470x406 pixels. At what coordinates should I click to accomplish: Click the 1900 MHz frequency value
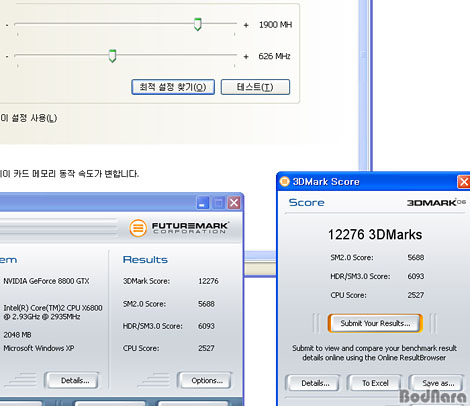click(275, 25)
